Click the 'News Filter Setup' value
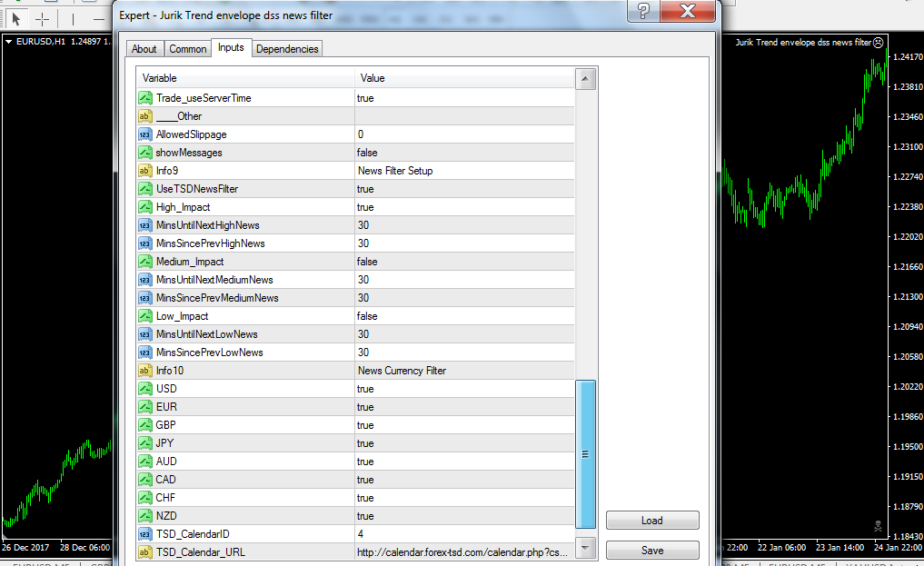Viewport: 924px width, 566px height. pos(395,171)
